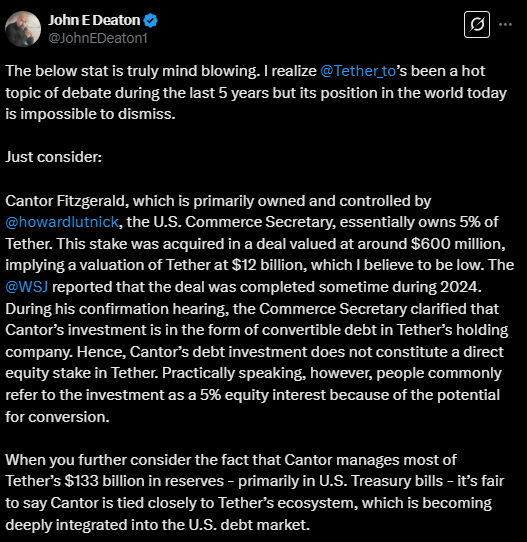Click the '$133 billion in reserves' text

pos(144,481)
